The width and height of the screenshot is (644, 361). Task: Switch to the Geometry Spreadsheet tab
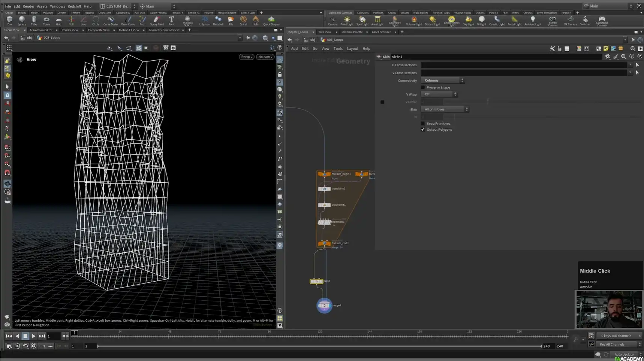coord(165,30)
